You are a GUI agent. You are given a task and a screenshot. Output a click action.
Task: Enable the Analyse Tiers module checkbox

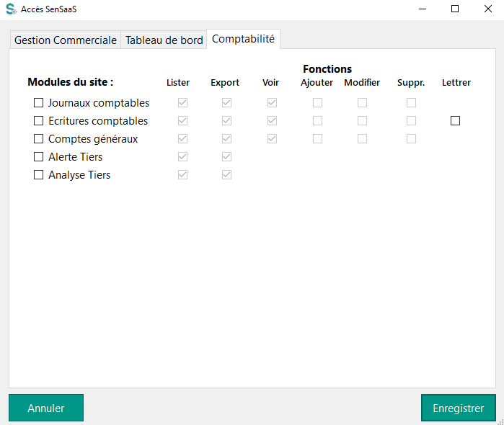(38, 175)
